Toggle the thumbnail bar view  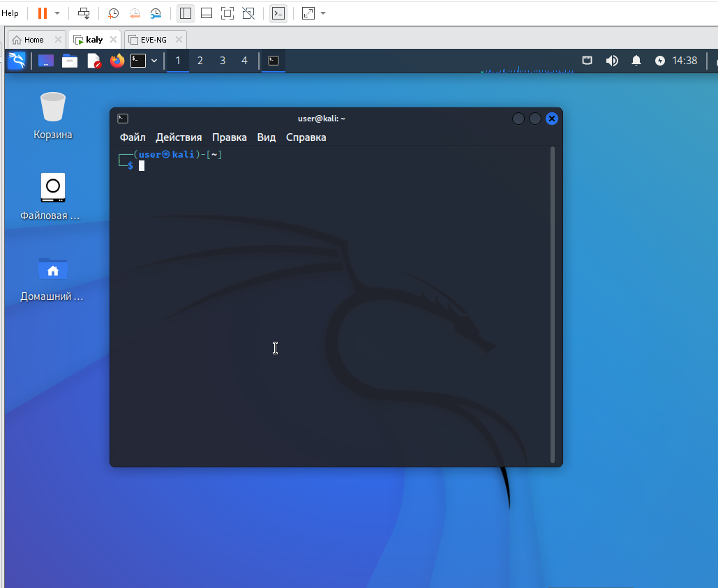(207, 13)
